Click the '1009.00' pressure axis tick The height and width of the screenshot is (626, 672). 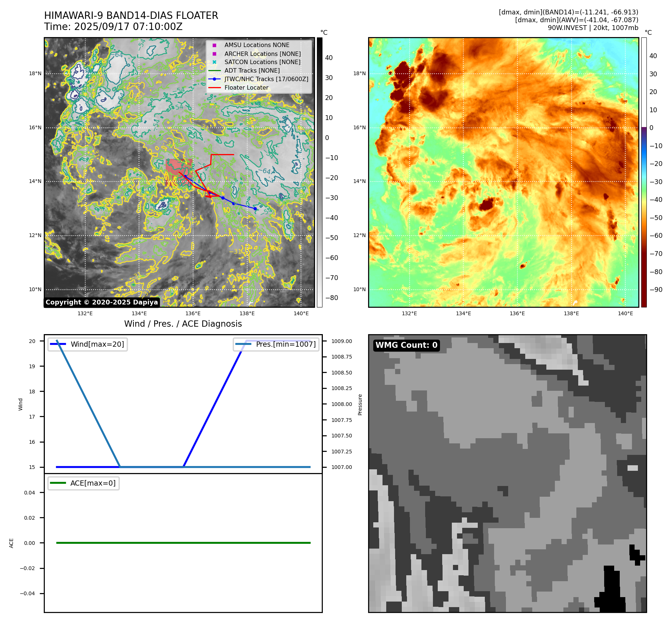342,342
